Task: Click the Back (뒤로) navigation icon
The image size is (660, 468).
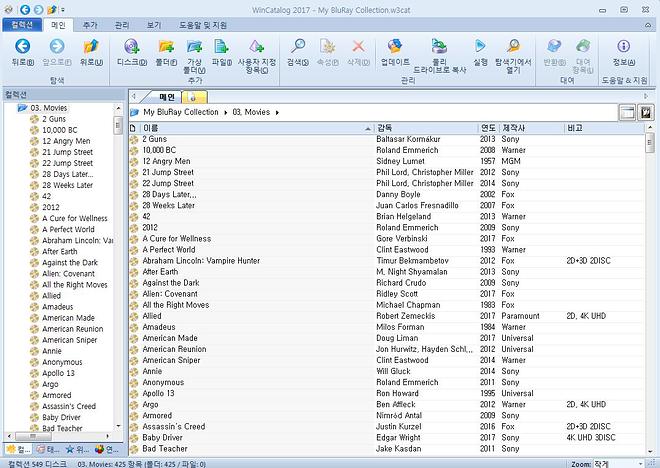Action: pos(23,47)
